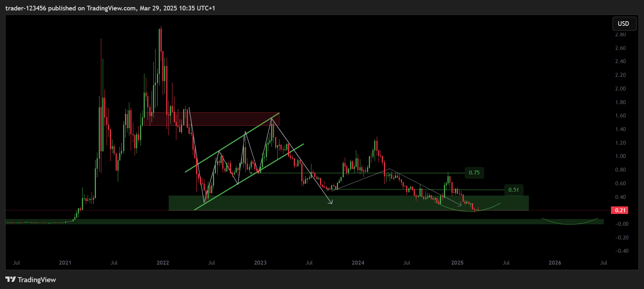Select the 0.75 price level label

pos(474,173)
